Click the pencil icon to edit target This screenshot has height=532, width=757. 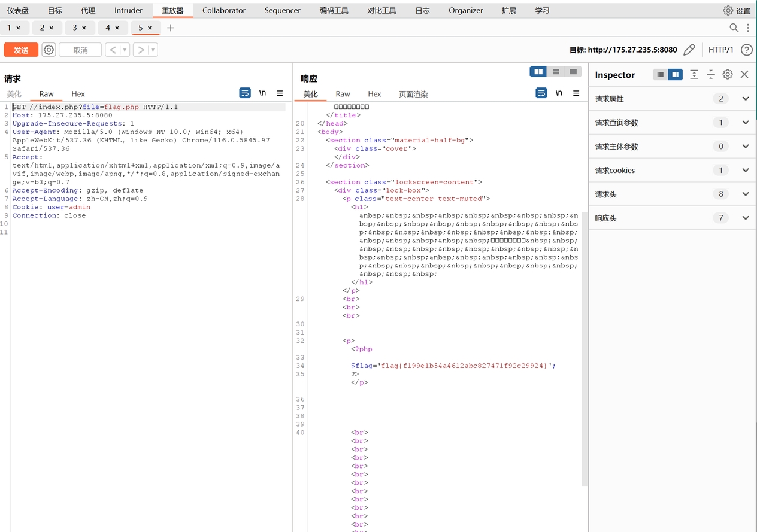pyautogui.click(x=689, y=50)
